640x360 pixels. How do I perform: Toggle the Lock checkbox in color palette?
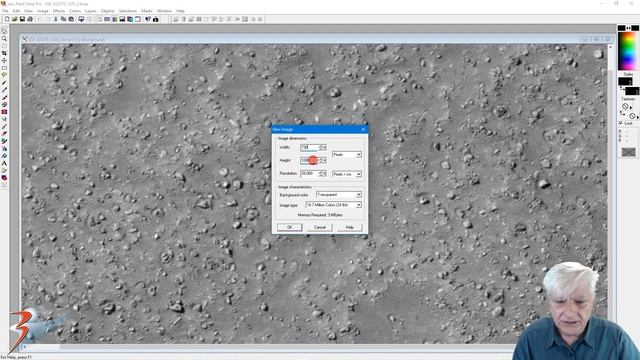pos(620,123)
